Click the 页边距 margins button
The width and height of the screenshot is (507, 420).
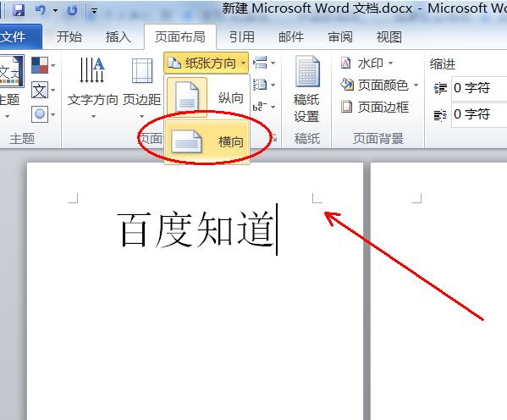pos(141,81)
